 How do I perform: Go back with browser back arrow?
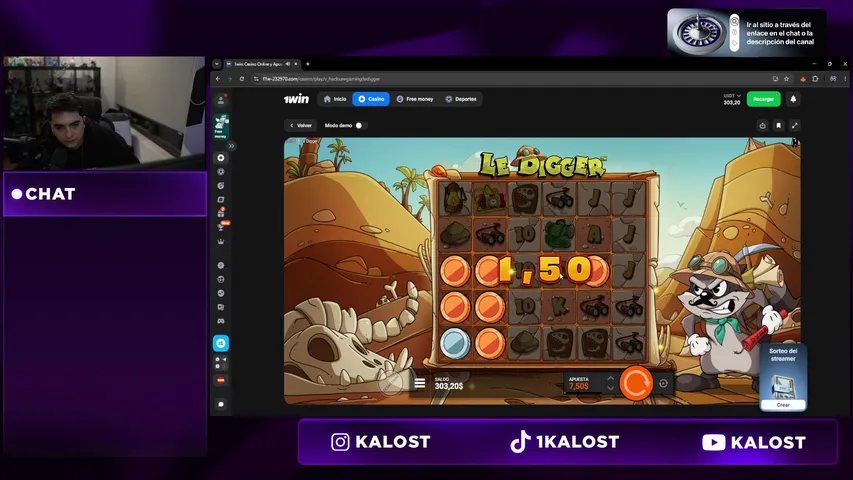coord(218,79)
